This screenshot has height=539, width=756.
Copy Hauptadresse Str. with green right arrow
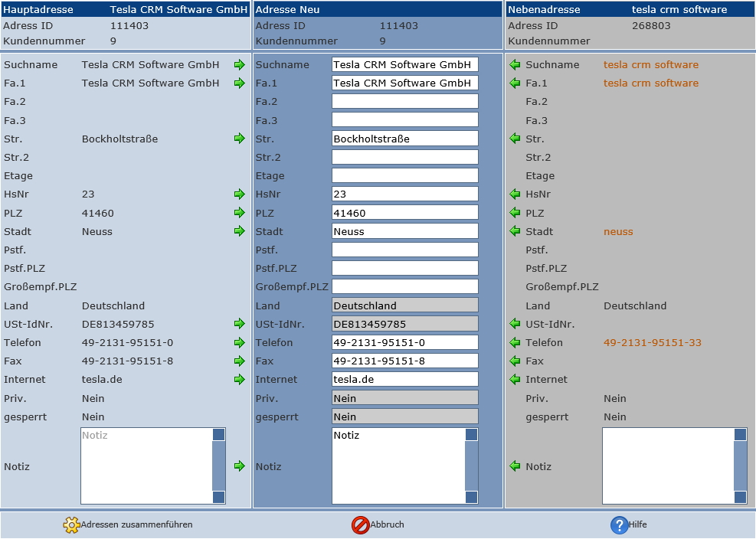[240, 139]
